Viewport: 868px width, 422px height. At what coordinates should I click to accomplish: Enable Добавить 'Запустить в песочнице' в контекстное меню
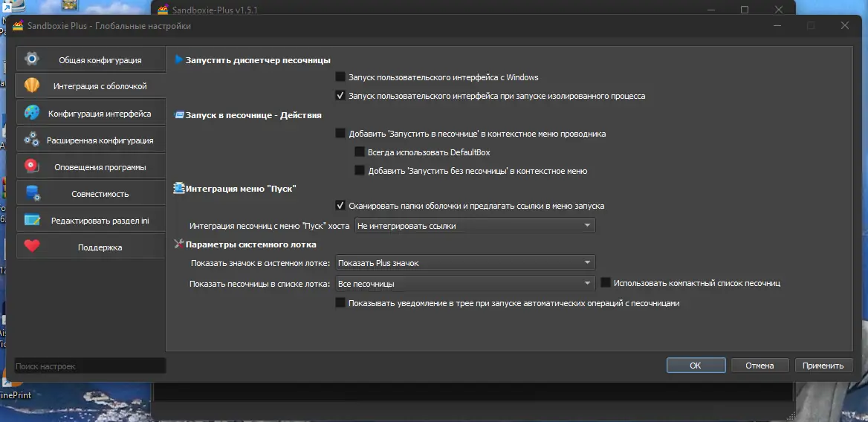pos(340,133)
